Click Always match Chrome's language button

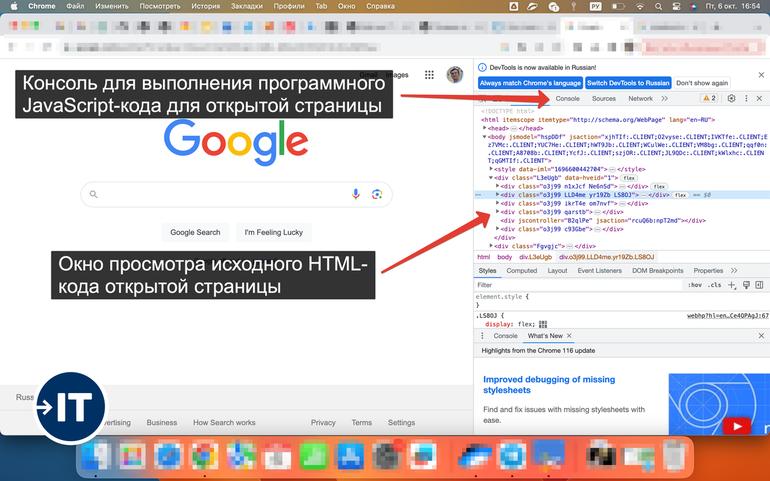[x=530, y=83]
